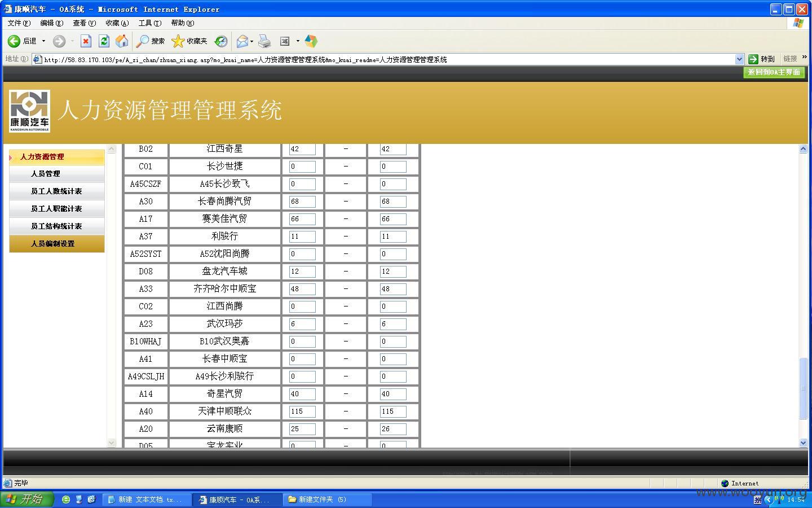Viewport: 812px width, 508px height.
Task: Click the sidebar scrollbar up arrow
Action: pyautogui.click(x=112, y=149)
